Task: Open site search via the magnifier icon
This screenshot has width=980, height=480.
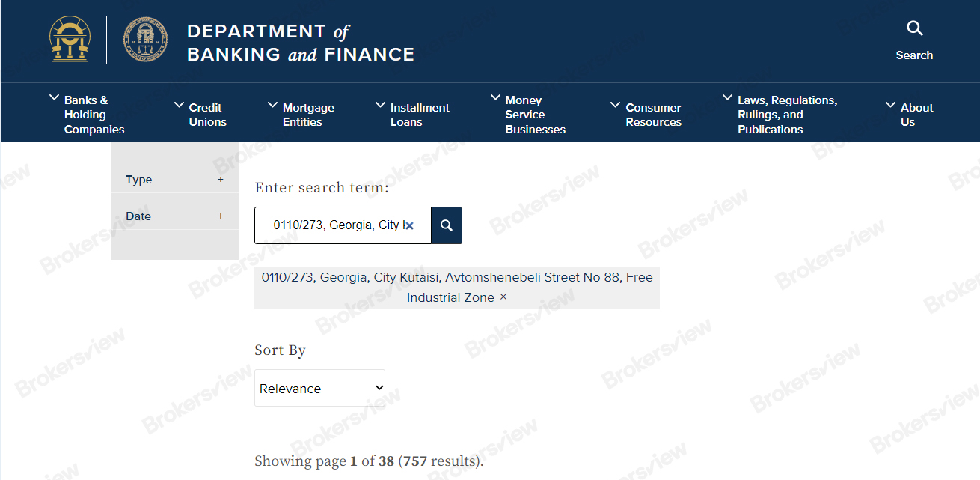Action: click(914, 29)
